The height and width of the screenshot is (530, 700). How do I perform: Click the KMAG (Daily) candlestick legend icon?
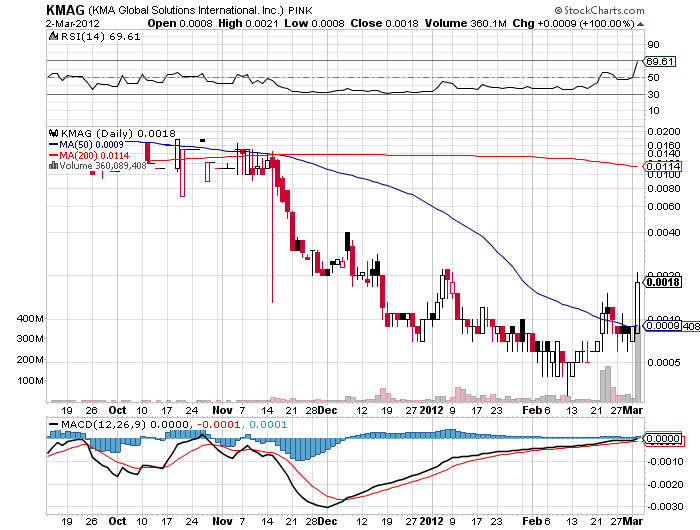coord(53,133)
